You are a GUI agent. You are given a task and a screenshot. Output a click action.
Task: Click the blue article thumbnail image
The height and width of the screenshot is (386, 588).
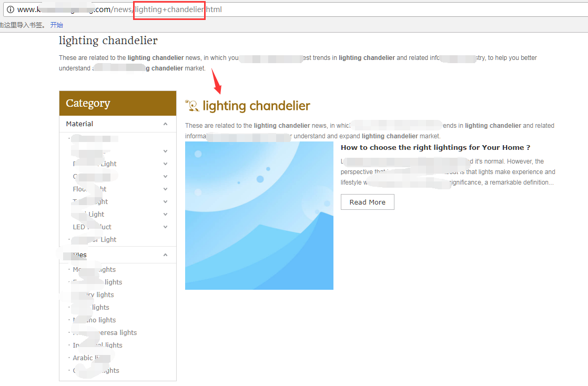(259, 216)
